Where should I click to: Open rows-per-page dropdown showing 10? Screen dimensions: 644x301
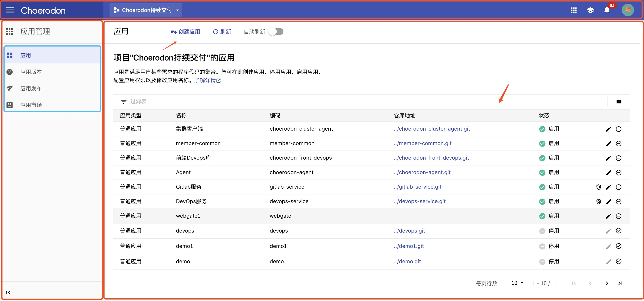[517, 283]
